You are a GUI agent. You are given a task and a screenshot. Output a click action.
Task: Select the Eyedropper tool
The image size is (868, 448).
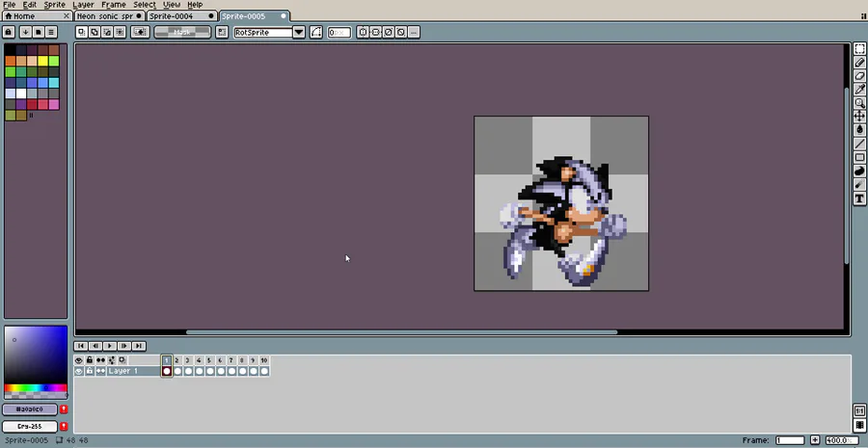tap(859, 89)
